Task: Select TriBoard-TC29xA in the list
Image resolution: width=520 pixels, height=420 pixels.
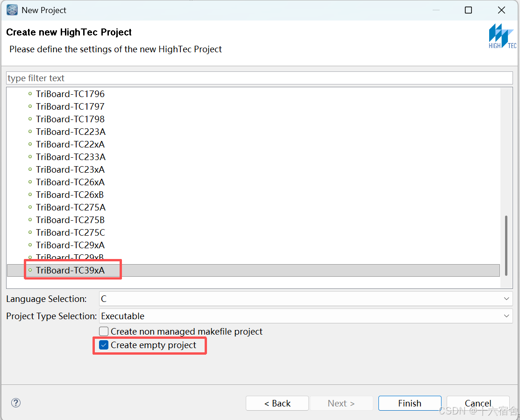Action: 70,245
